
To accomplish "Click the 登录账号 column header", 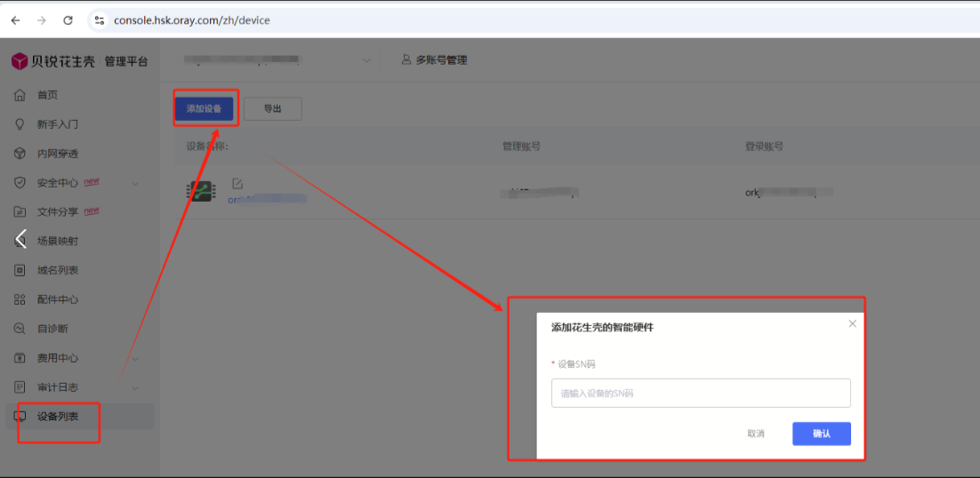I will pyautogui.click(x=764, y=147).
